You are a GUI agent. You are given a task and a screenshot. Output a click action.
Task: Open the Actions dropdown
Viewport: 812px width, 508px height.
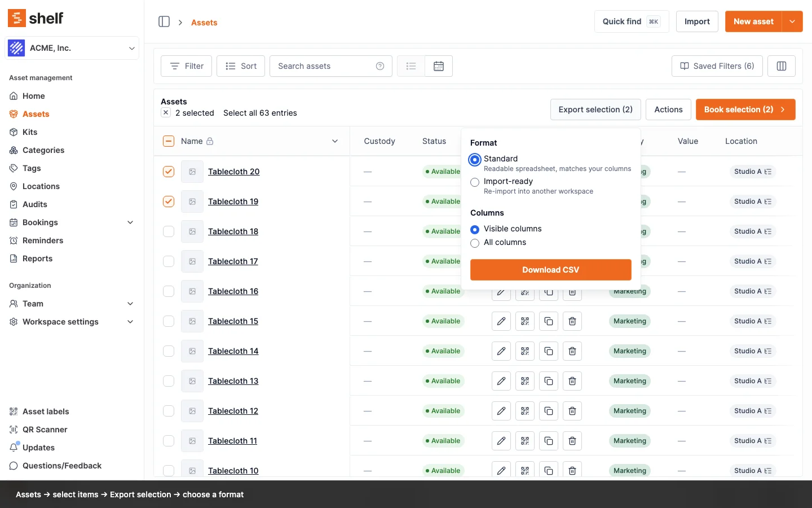[668, 110]
